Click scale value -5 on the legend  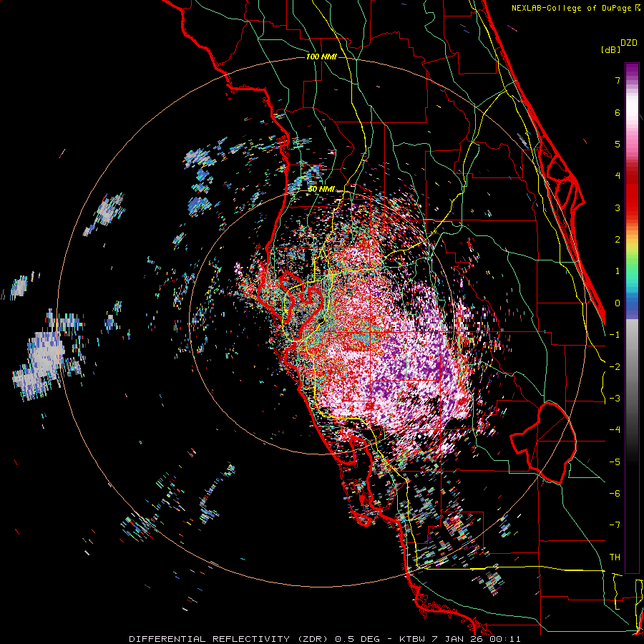[x=615, y=462]
